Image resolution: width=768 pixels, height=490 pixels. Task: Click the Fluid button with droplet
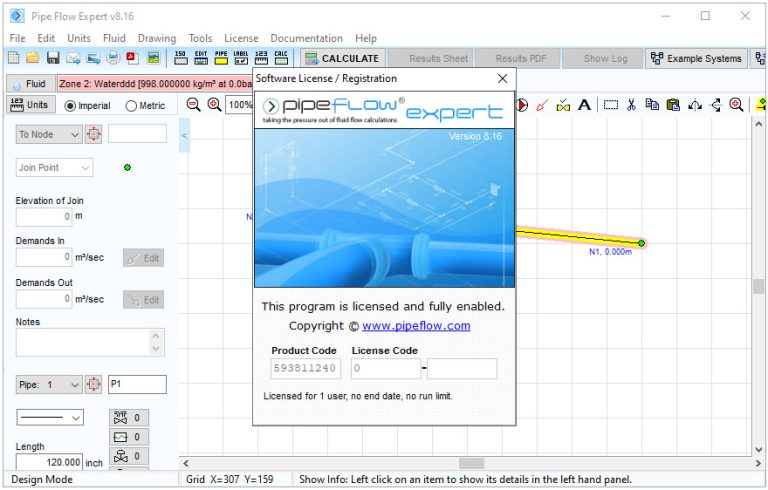(x=30, y=84)
